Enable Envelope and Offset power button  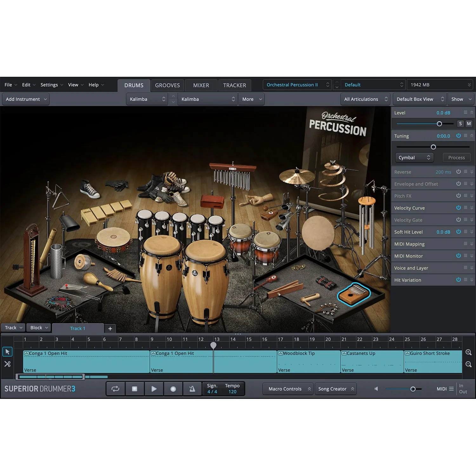(x=459, y=184)
